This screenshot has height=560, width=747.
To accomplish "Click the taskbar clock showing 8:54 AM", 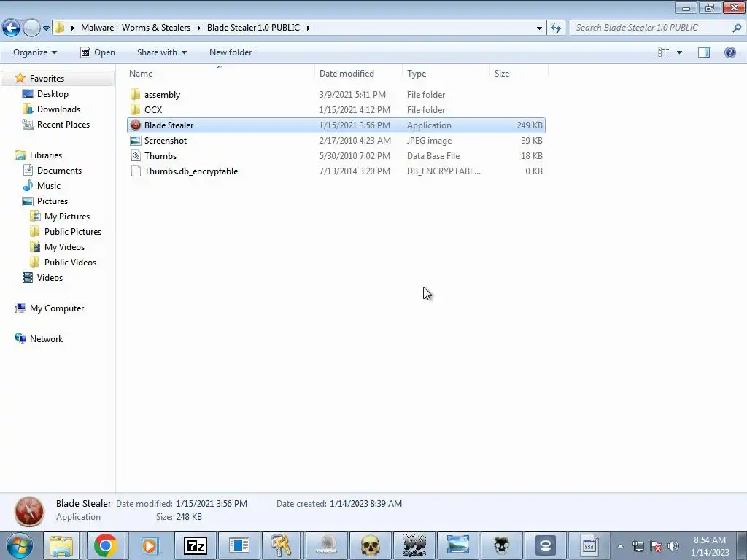I will (x=710, y=546).
